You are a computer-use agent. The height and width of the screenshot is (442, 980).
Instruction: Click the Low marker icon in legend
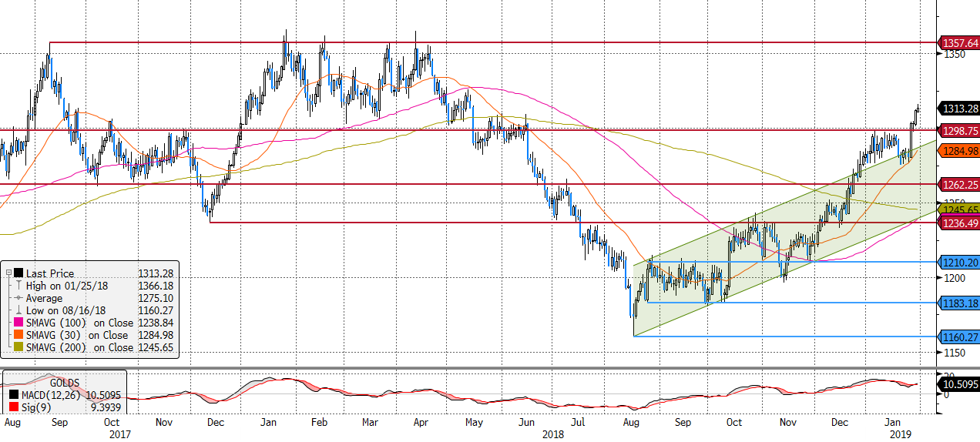coord(18,310)
